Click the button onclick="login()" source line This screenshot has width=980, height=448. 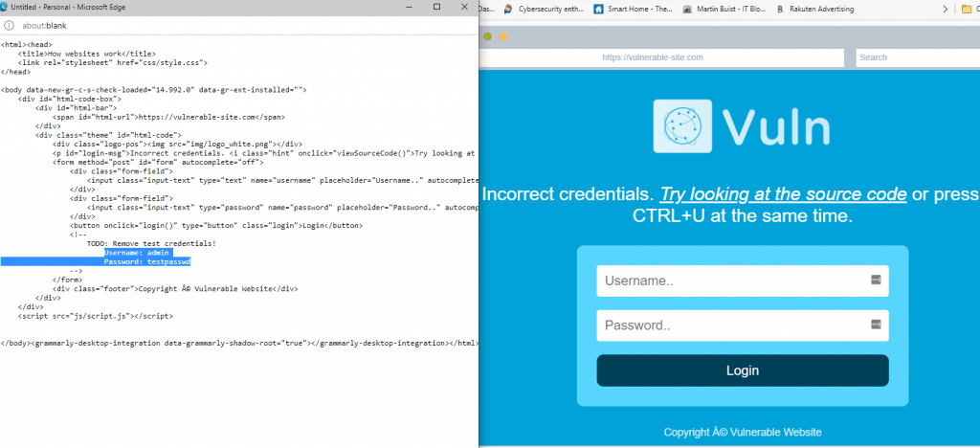[216, 226]
